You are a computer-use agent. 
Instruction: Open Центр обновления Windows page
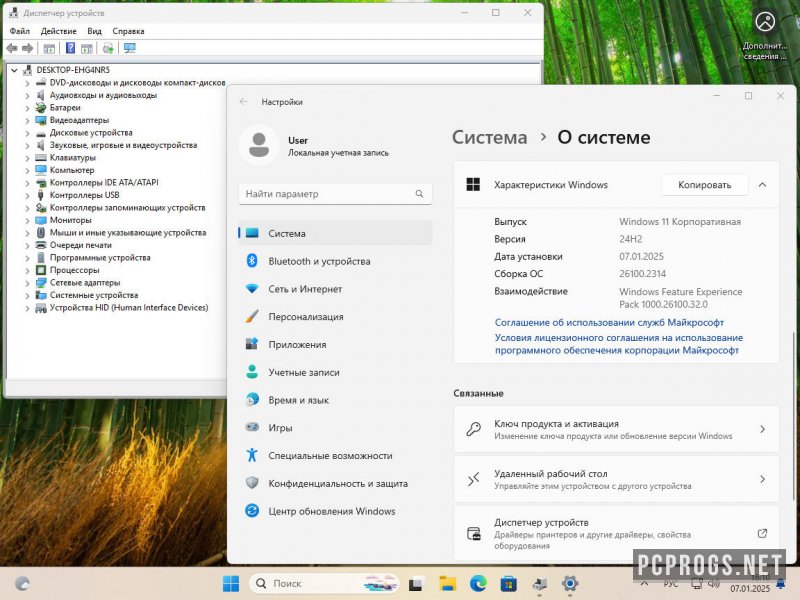point(335,511)
